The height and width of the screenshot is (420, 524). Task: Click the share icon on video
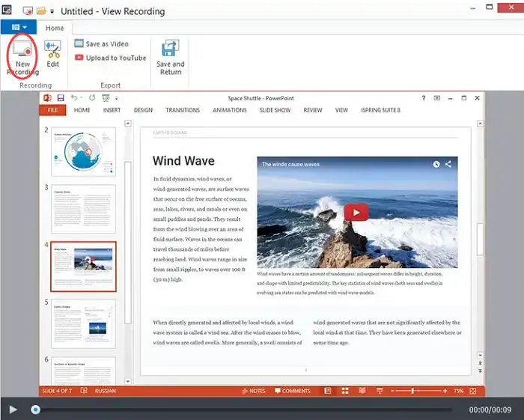[448, 164]
